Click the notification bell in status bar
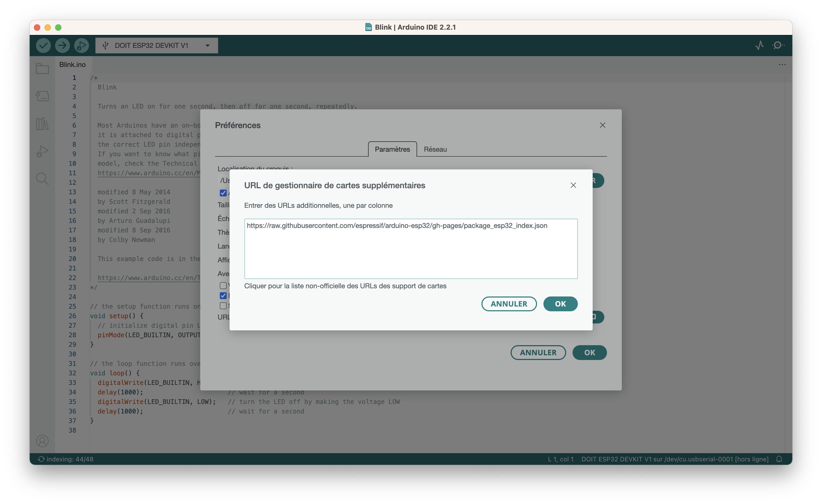The width and height of the screenshot is (822, 504). [x=779, y=459]
